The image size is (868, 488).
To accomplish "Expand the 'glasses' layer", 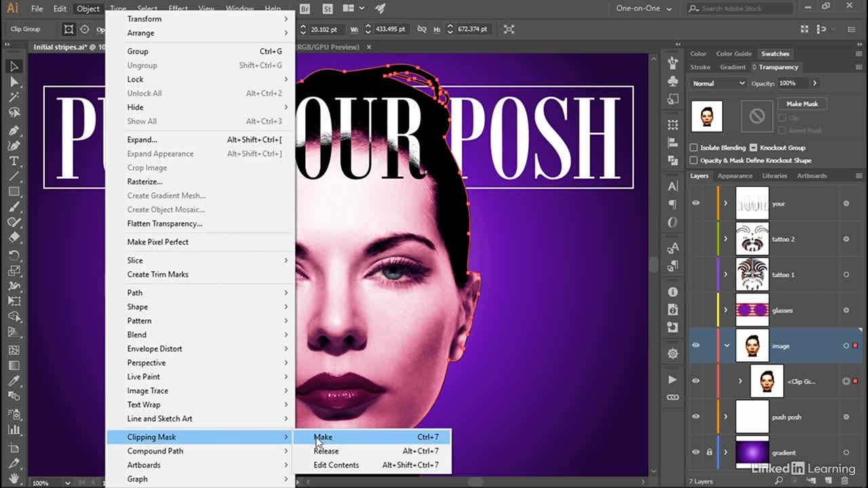I will [x=726, y=310].
